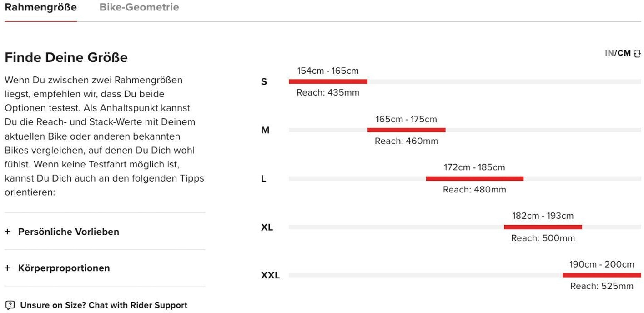This screenshot has width=644, height=313.
Task: Click the XXL size label
Action: tap(270, 276)
